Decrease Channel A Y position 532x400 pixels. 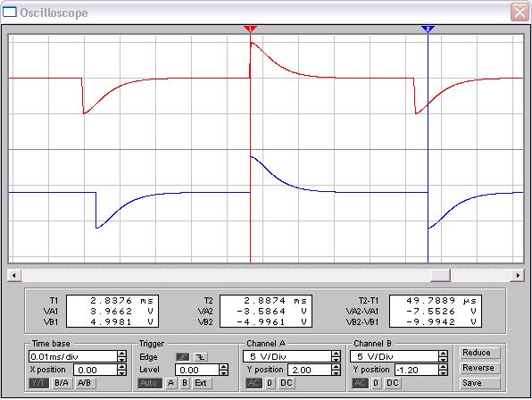pyautogui.click(x=336, y=372)
